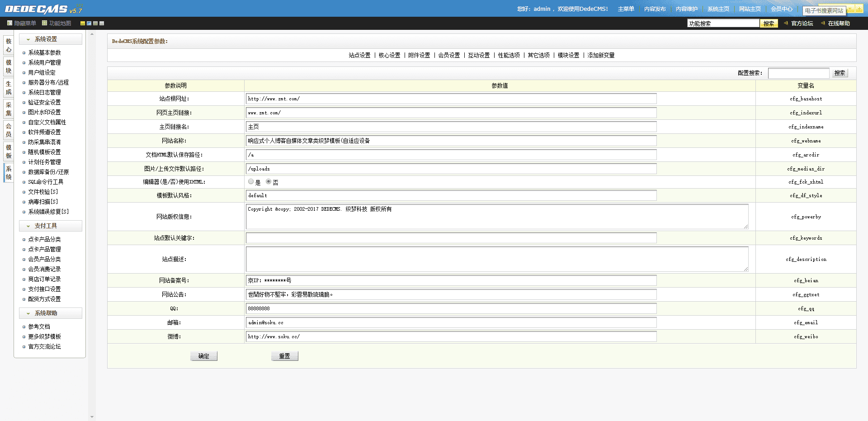Select 否 for 编辑器使用XHTML
This screenshot has width=868, height=421.
point(269,182)
